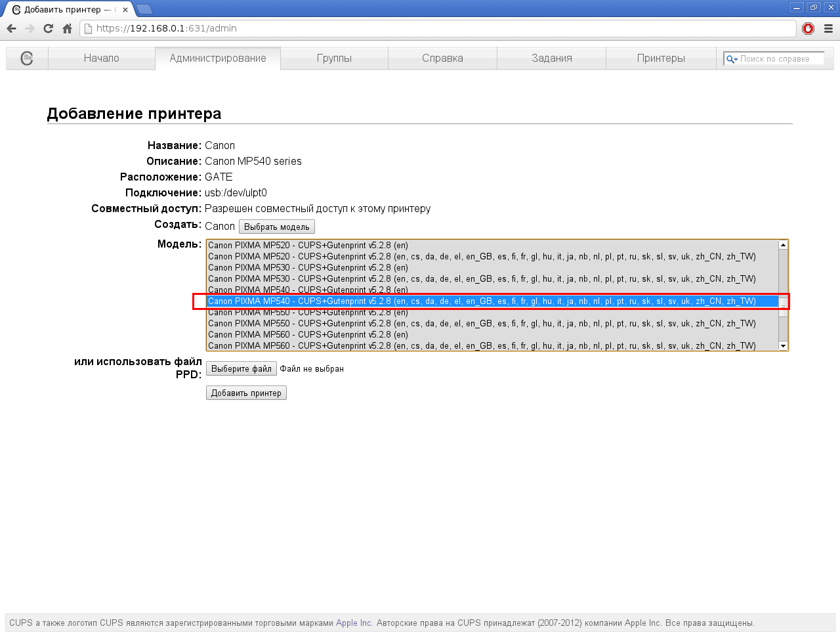Image resolution: width=840 pixels, height=637 pixels.
Task: Select Canon PIXMA MP550 (en) model
Action: [x=492, y=313]
